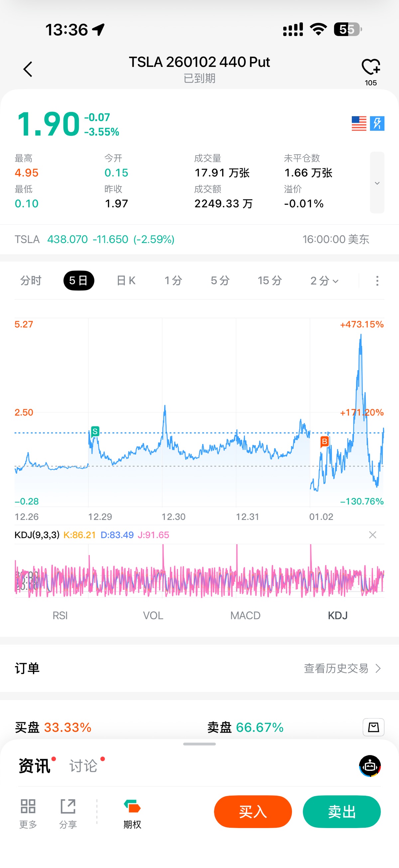399x868 pixels.
Task: Switch indicator to RSI
Action: [60, 615]
